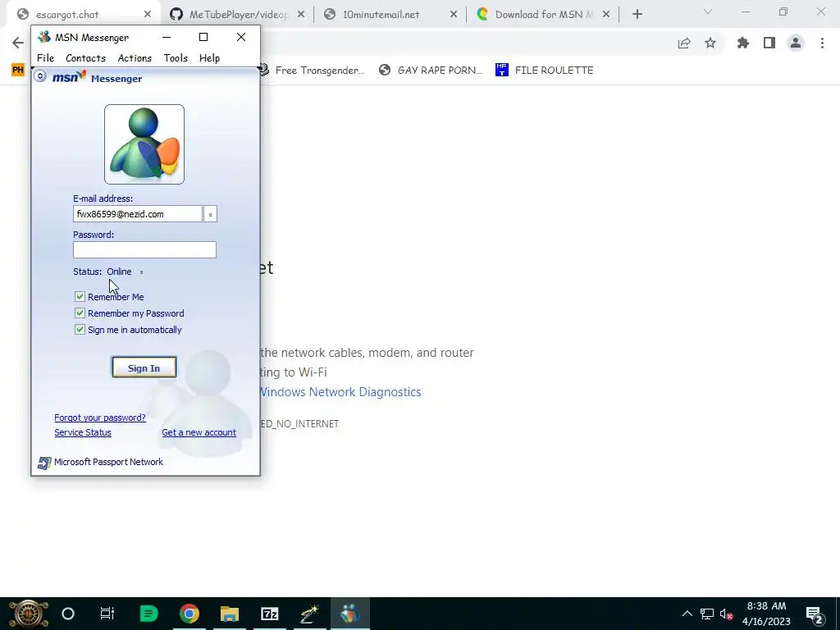Click the Password input field

[x=144, y=249]
